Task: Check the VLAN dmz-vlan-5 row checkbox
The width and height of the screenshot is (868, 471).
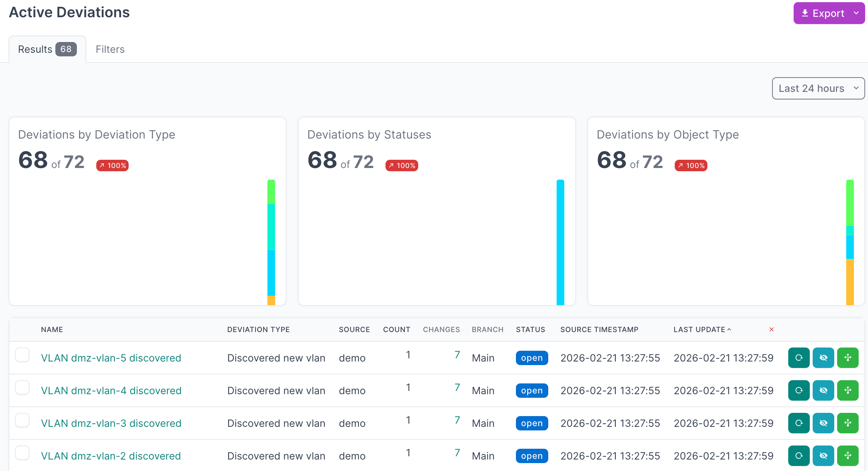Action: pyautogui.click(x=22, y=355)
